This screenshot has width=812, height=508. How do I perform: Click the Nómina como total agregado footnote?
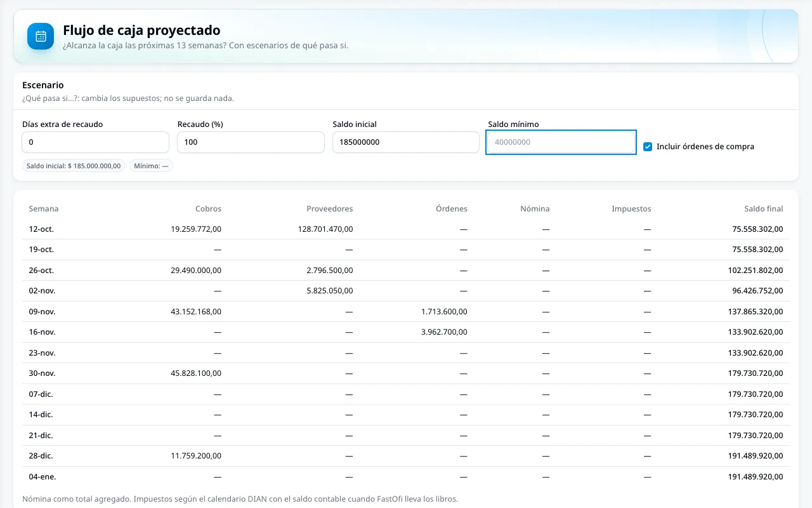pos(240,499)
